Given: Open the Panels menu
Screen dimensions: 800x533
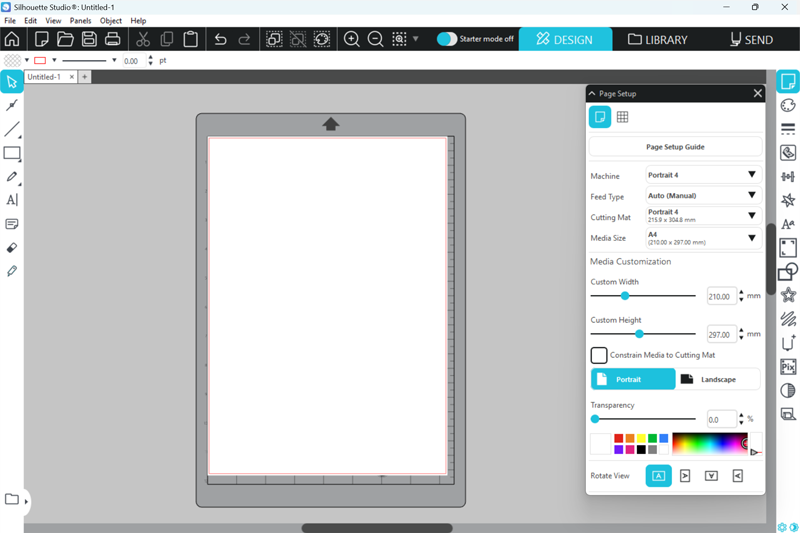Looking at the screenshot, I should pos(80,20).
